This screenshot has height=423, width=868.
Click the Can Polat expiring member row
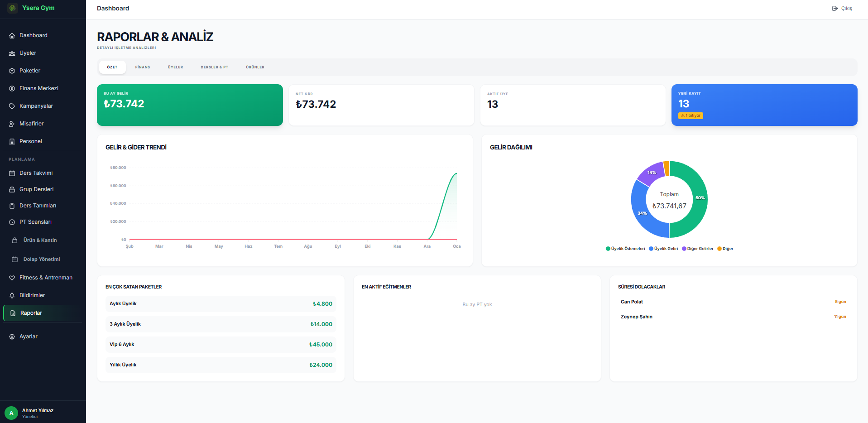(x=733, y=302)
